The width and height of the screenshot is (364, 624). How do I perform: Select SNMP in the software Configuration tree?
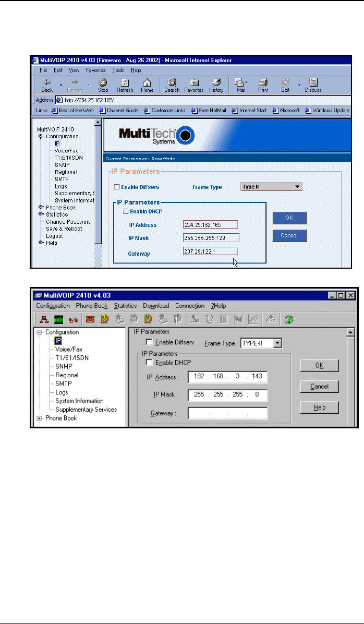tap(64, 366)
